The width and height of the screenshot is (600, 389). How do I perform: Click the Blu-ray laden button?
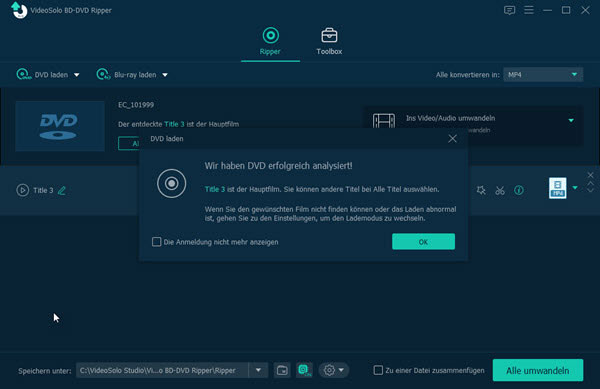click(x=126, y=75)
